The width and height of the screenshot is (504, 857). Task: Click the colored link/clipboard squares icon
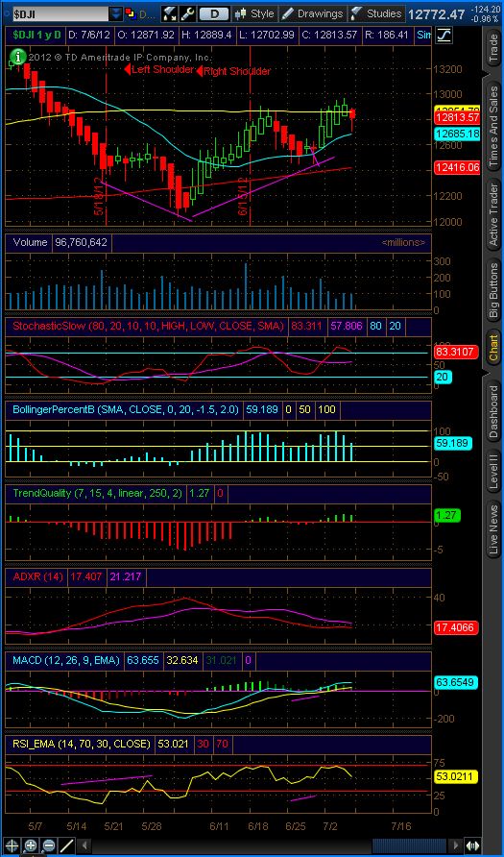coord(132,13)
